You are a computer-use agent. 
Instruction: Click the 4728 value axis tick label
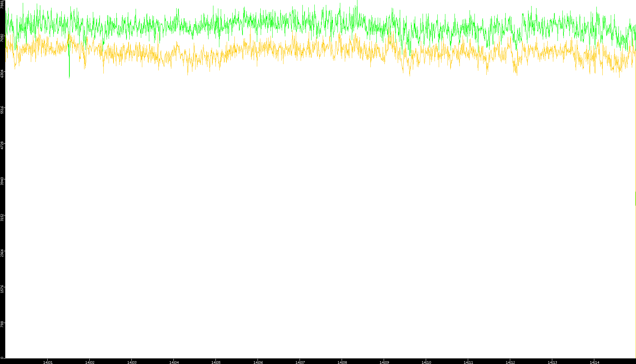coord(2,145)
